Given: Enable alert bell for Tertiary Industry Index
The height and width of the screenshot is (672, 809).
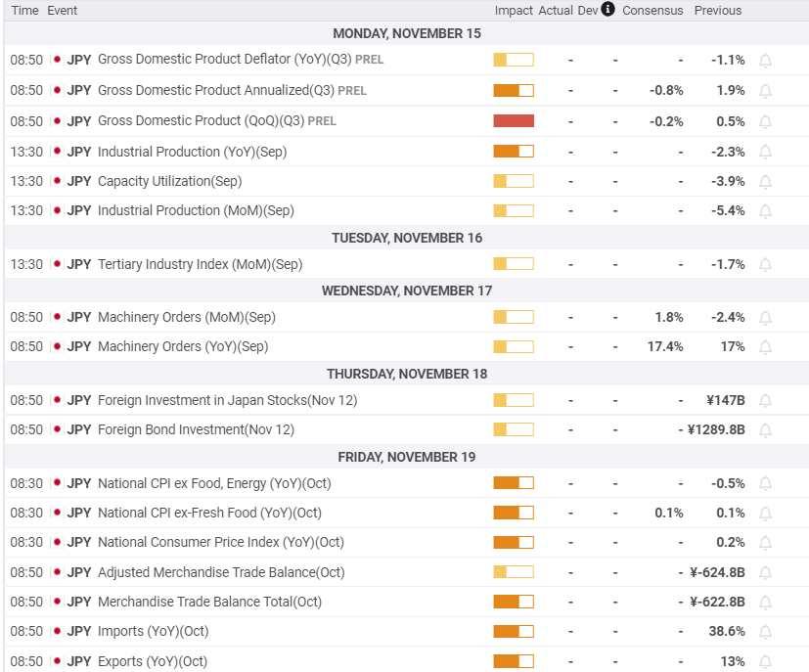Looking at the screenshot, I should click(765, 265).
